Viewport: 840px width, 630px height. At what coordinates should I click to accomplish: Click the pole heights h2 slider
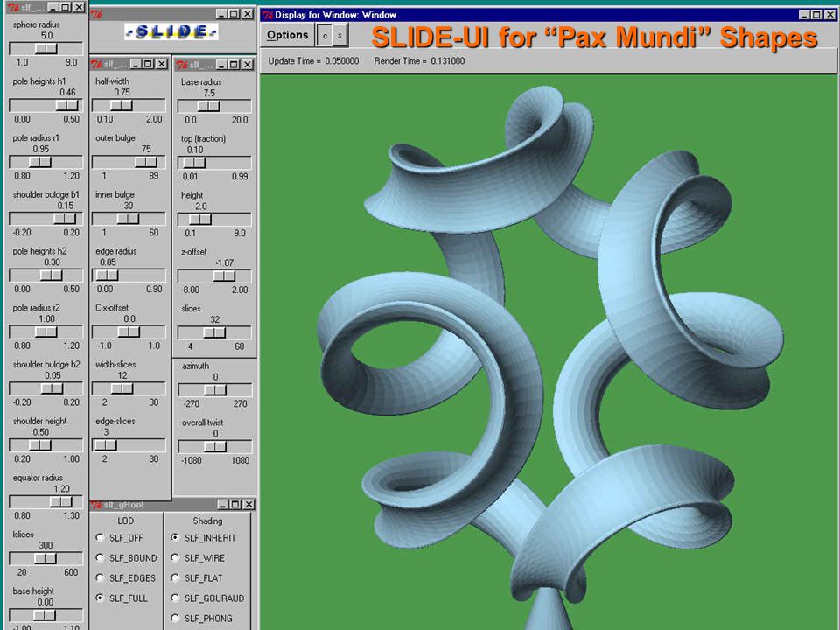click(x=46, y=276)
